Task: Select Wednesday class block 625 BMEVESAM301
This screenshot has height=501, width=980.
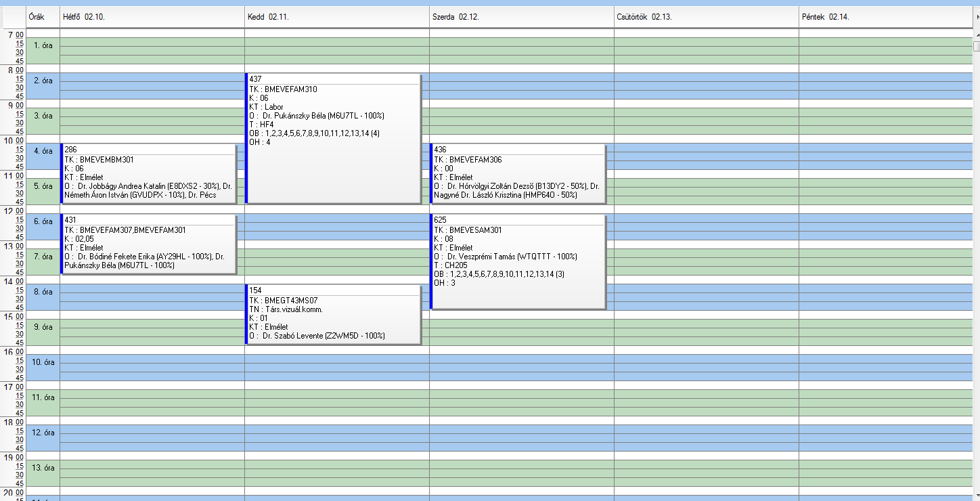Action: 518,261
